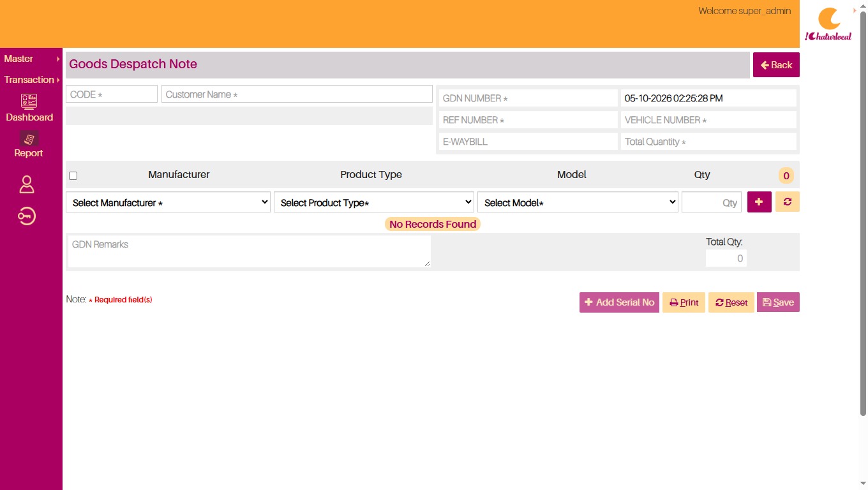Focus the REF NUMBER field
Screen dimensions: 868x490
point(528,120)
